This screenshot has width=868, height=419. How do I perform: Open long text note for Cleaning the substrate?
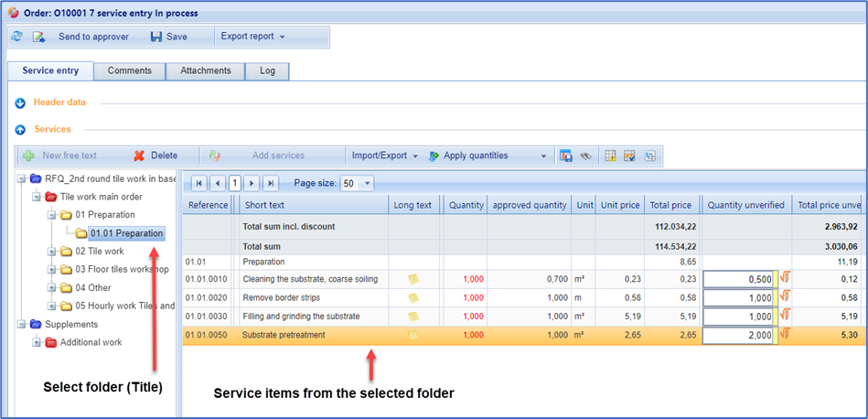413,279
